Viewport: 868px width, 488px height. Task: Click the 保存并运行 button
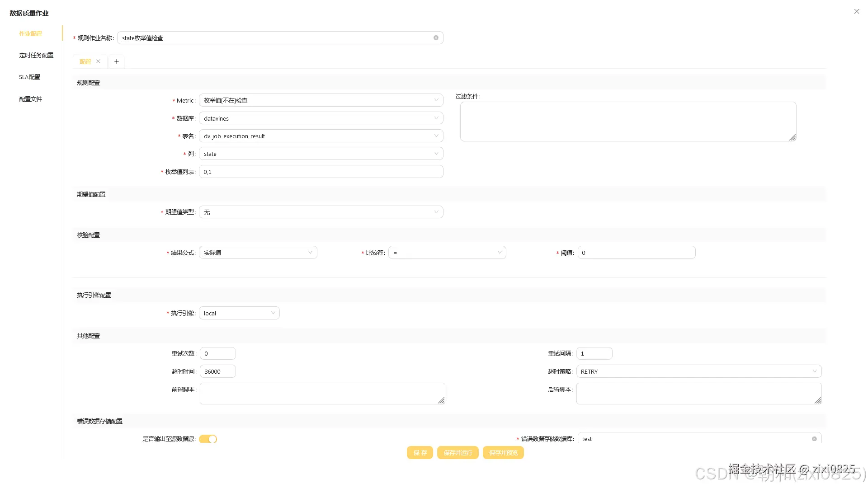point(458,453)
